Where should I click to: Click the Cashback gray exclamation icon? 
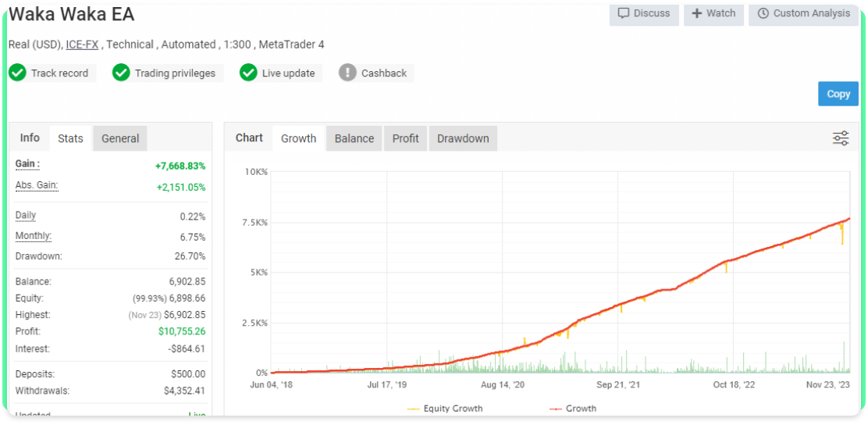point(347,73)
